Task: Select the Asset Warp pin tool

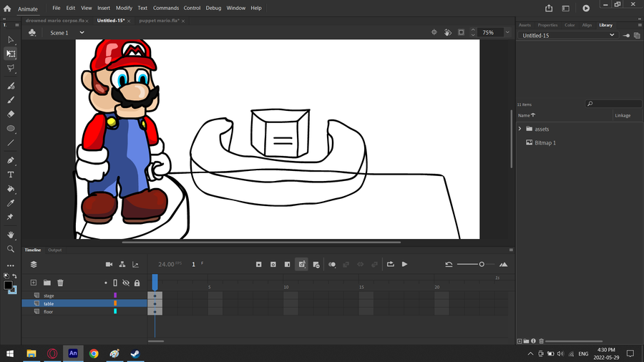Action: click(x=11, y=217)
